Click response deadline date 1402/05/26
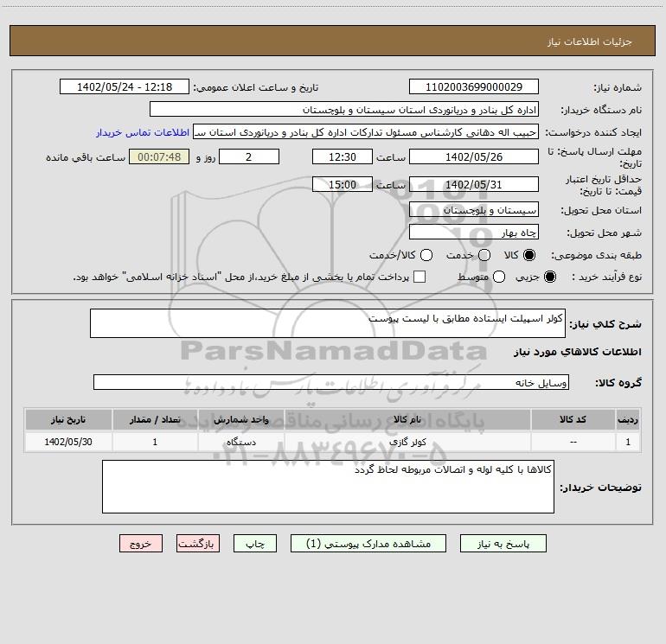Image resolution: width=666 pixels, height=644 pixels. pyautogui.click(x=474, y=156)
